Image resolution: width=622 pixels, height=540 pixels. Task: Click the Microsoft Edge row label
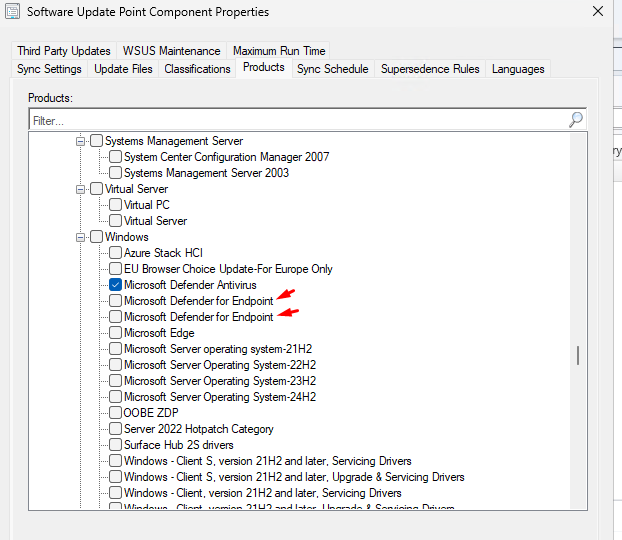159,333
